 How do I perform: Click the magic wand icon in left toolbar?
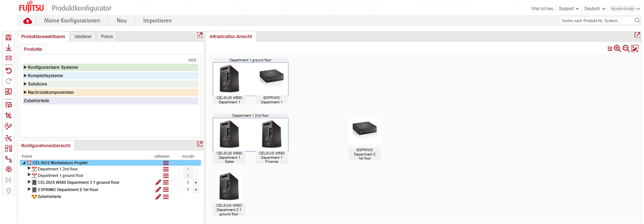click(9, 138)
